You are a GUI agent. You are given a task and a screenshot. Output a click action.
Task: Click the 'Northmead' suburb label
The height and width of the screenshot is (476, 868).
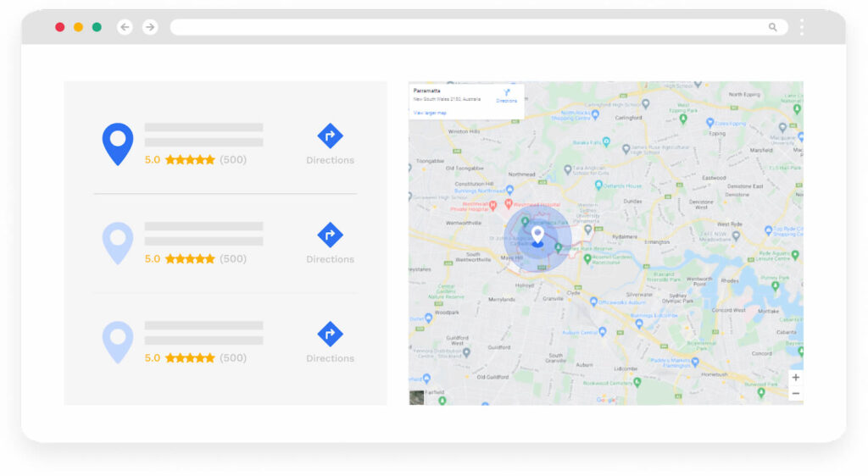[522, 174]
